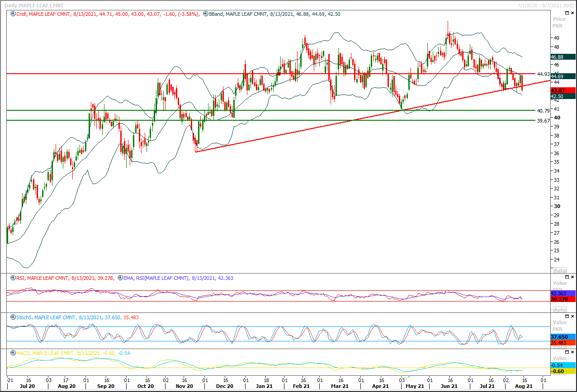Image resolution: width=577 pixels, height=392 pixels.
Task: Click the clock icon beside RSI legend
Action: [12, 278]
